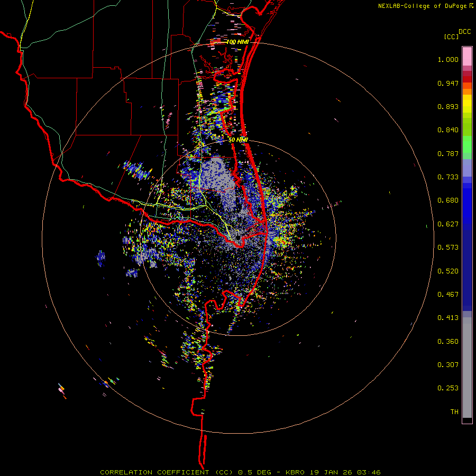Click the 0.253 scale value
Viewport: 476px width, 476px height.
pos(448,388)
